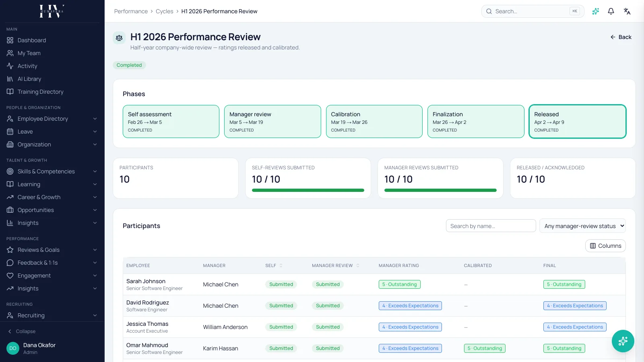The height and width of the screenshot is (362, 644).
Task: Expand the Learning submenu chevron
Action: tap(95, 184)
